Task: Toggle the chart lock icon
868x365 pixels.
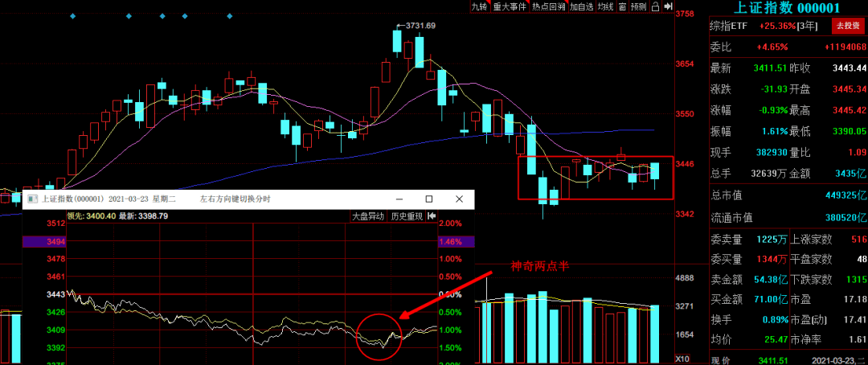Action: pyautogui.click(x=655, y=6)
